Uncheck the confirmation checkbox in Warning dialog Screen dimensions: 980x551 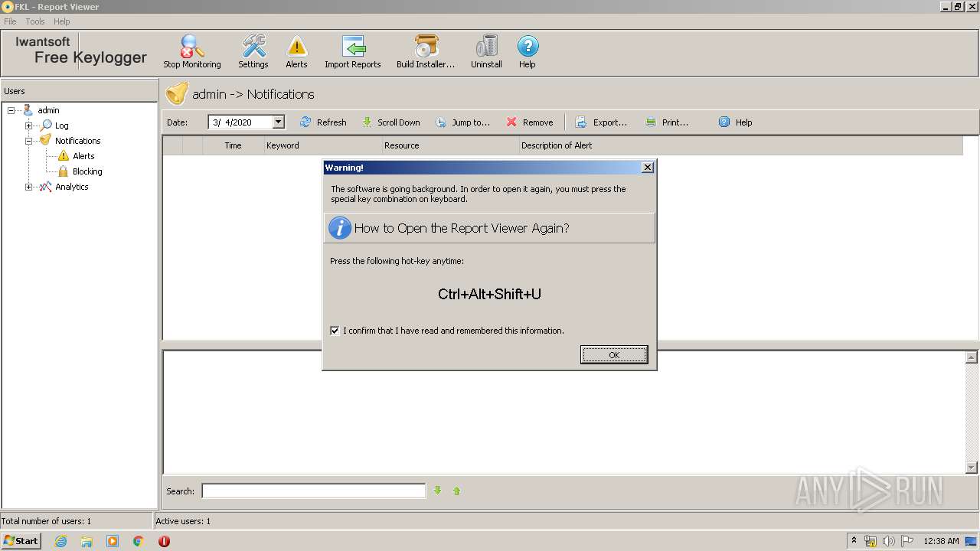[x=335, y=331]
